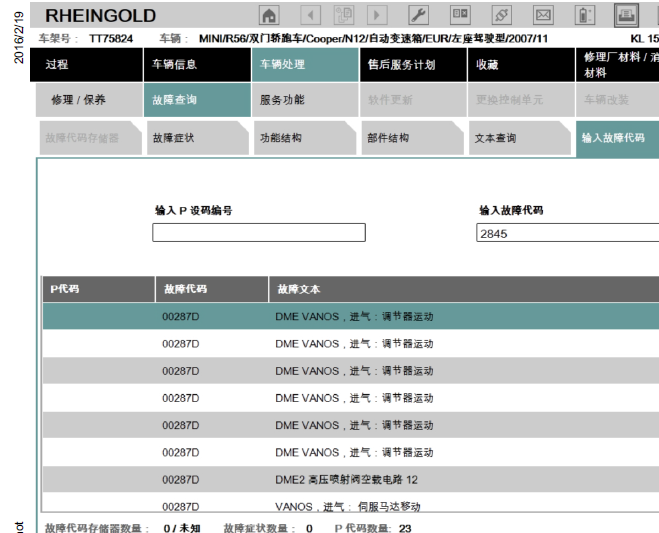Focus the 输入 P 设码编号 input box
Screen dimensions: 659x533
(259, 232)
